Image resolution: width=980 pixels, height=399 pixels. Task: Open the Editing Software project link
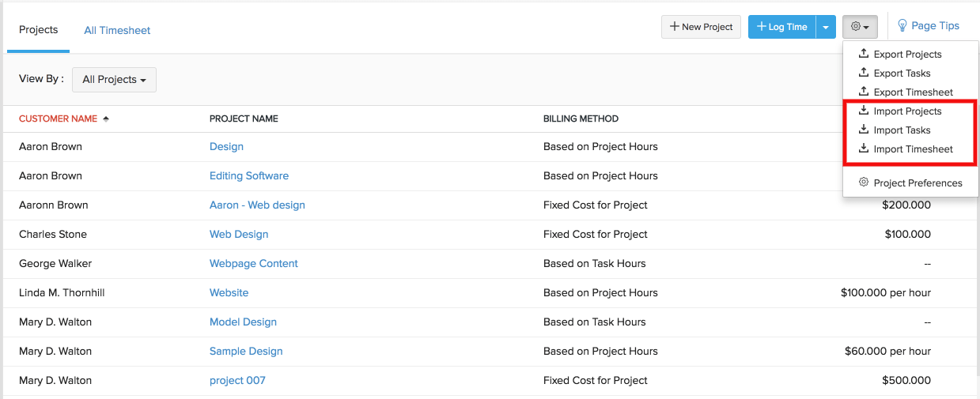pyautogui.click(x=249, y=175)
